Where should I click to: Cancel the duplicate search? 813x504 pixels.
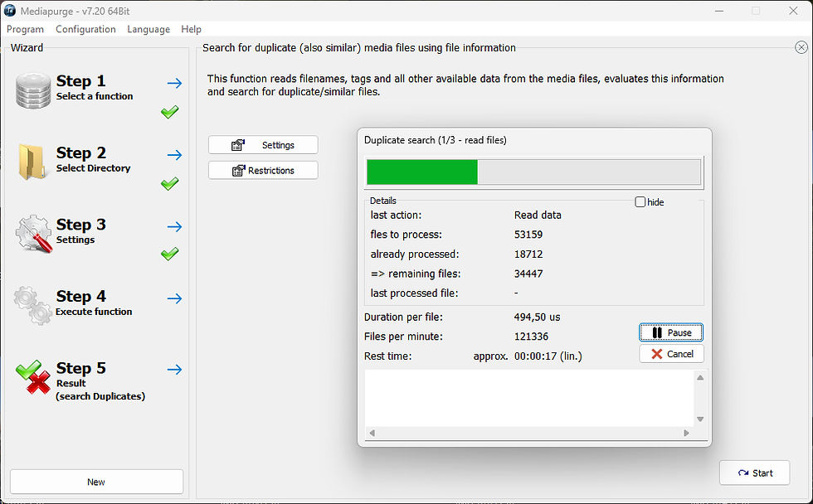(671, 354)
